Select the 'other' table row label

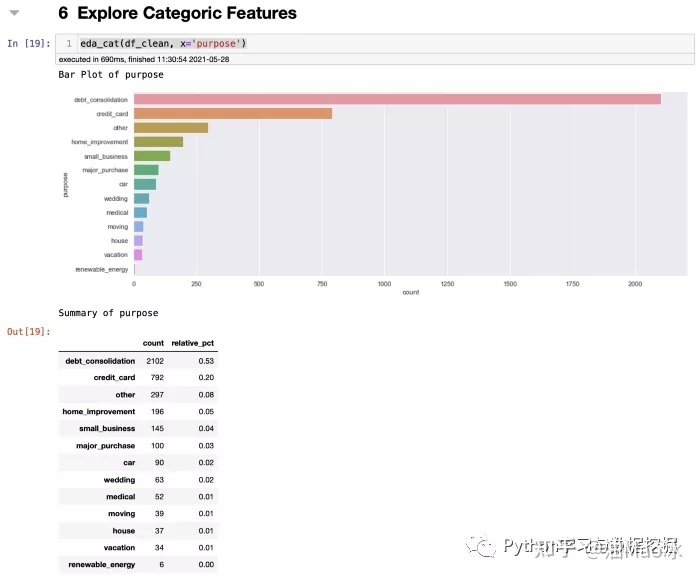[x=125, y=395]
